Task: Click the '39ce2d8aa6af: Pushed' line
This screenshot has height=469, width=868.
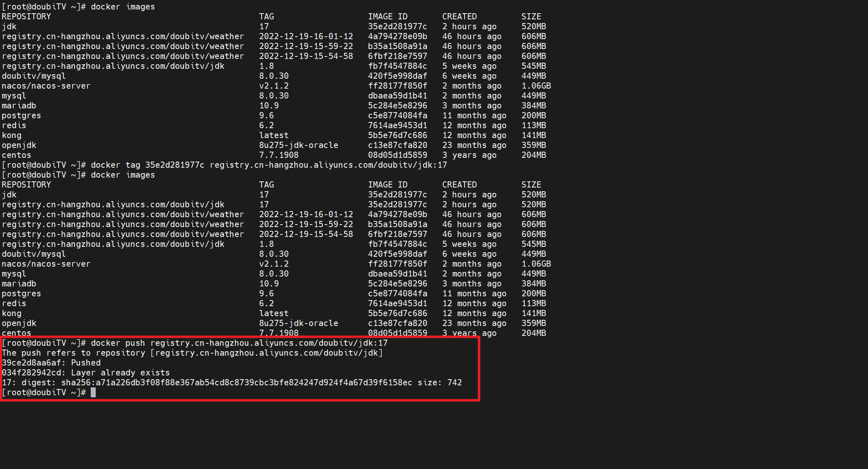Action: pyautogui.click(x=51, y=363)
